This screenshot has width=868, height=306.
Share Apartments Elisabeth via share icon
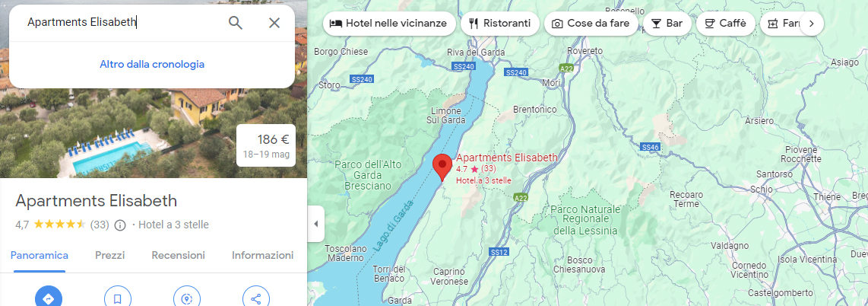click(255, 299)
